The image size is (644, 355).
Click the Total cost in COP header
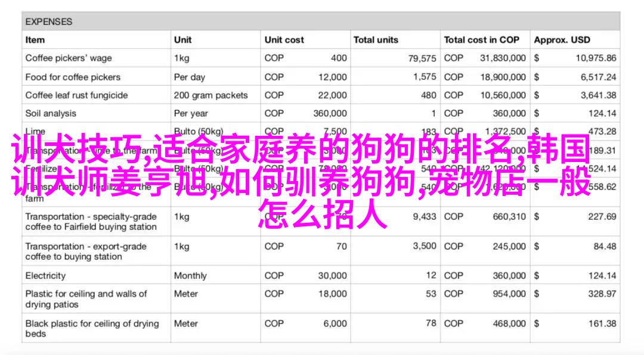(x=481, y=40)
